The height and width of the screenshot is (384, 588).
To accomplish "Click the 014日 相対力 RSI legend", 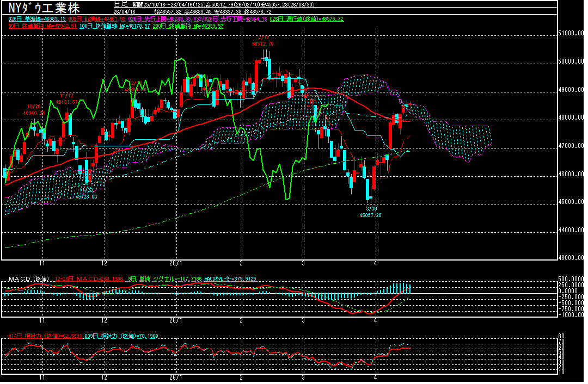I will [42, 336].
